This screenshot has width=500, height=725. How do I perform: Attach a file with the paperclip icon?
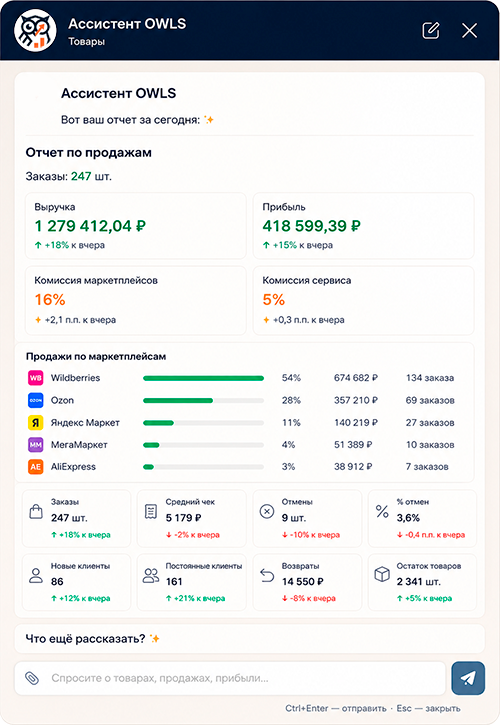[32, 678]
